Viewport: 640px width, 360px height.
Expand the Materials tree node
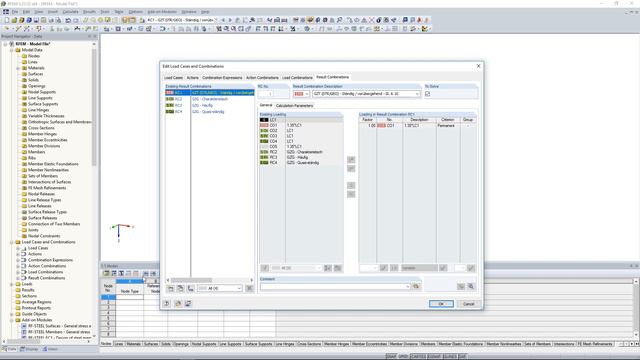point(18,68)
